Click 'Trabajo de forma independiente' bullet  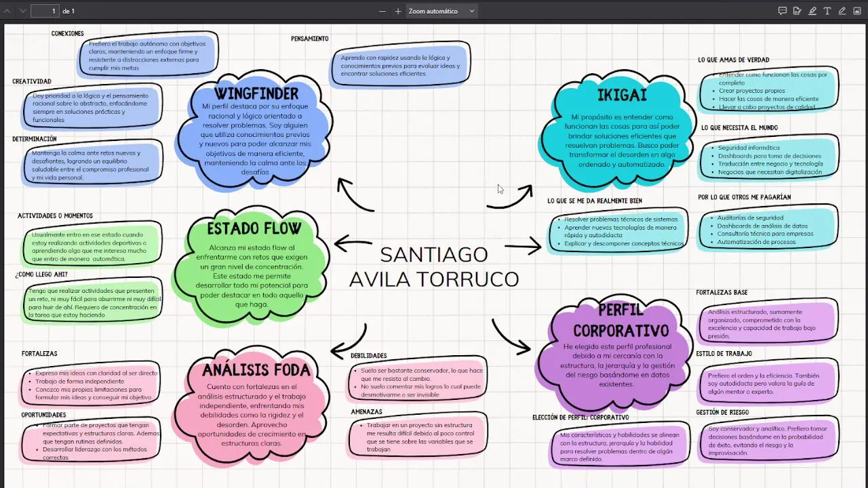pos(80,381)
